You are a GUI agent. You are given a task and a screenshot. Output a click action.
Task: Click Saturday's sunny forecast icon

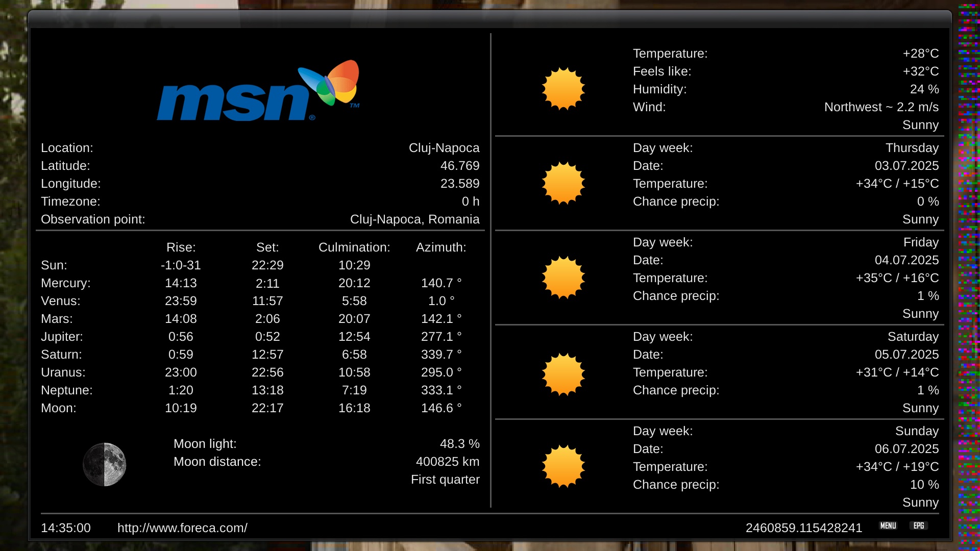[x=563, y=374]
